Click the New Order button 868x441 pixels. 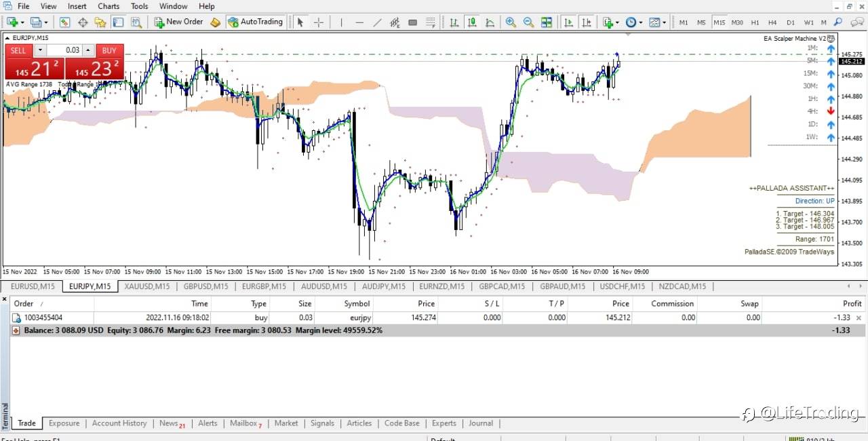178,22
